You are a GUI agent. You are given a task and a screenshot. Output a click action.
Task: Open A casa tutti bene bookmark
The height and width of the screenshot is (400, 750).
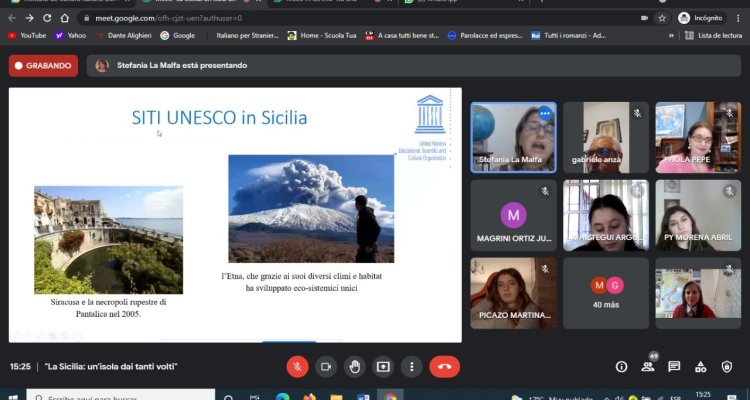point(402,35)
